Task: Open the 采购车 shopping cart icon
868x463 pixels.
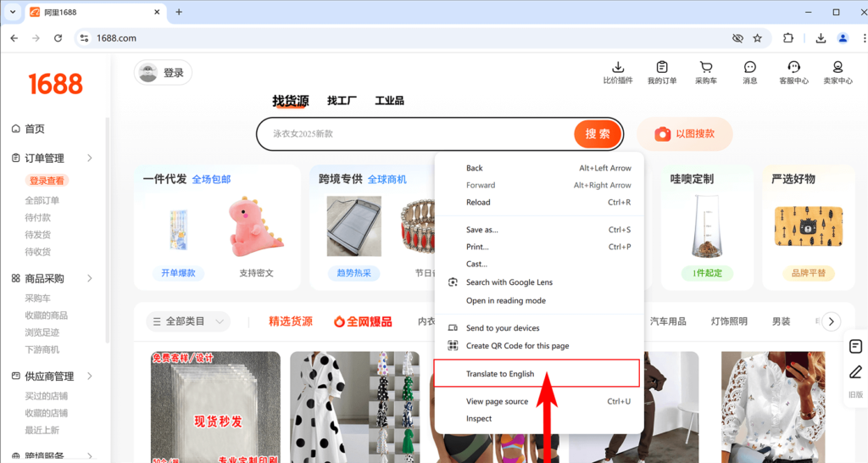Action: (x=706, y=68)
